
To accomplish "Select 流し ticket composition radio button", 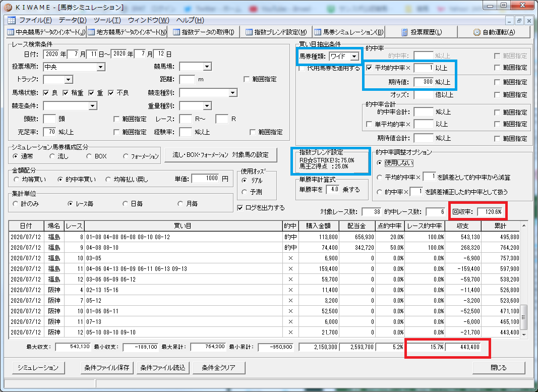I will (52, 156).
